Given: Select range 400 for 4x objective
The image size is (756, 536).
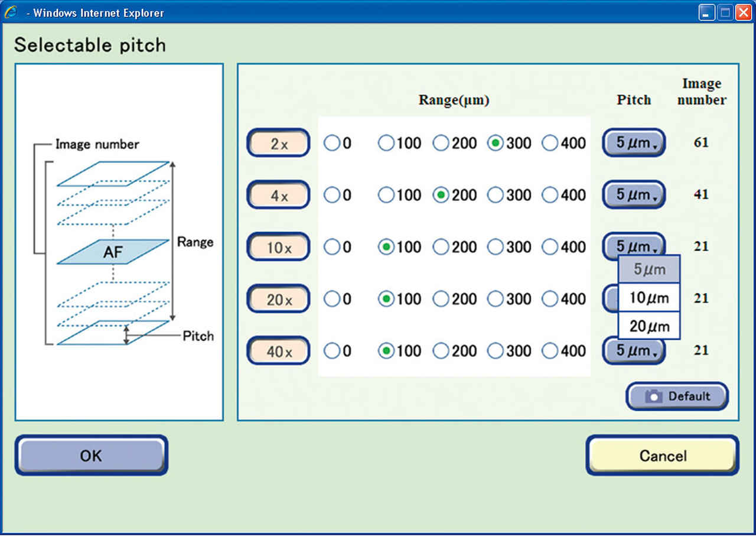Looking at the screenshot, I should point(550,195).
